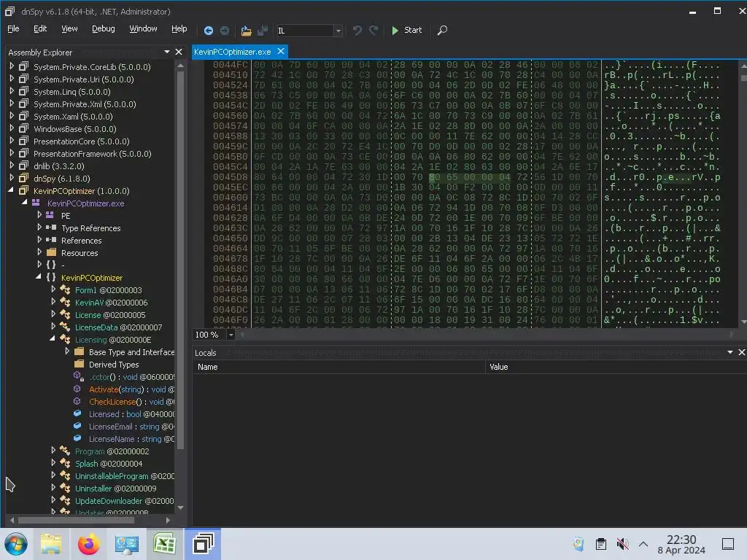Collapse the KevinPCOptimizer (1.0.0.0) assembly node
The width and height of the screenshot is (747, 560).
tap(11, 190)
